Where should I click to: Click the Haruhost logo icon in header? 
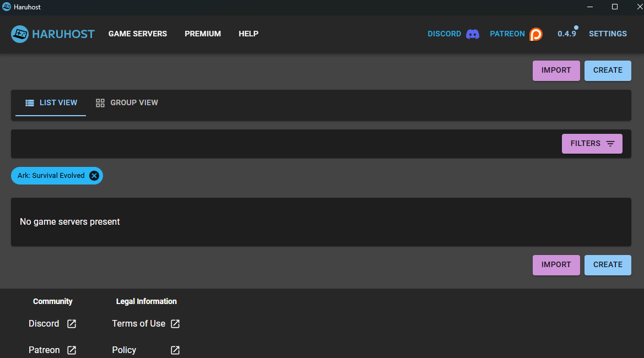[20, 34]
